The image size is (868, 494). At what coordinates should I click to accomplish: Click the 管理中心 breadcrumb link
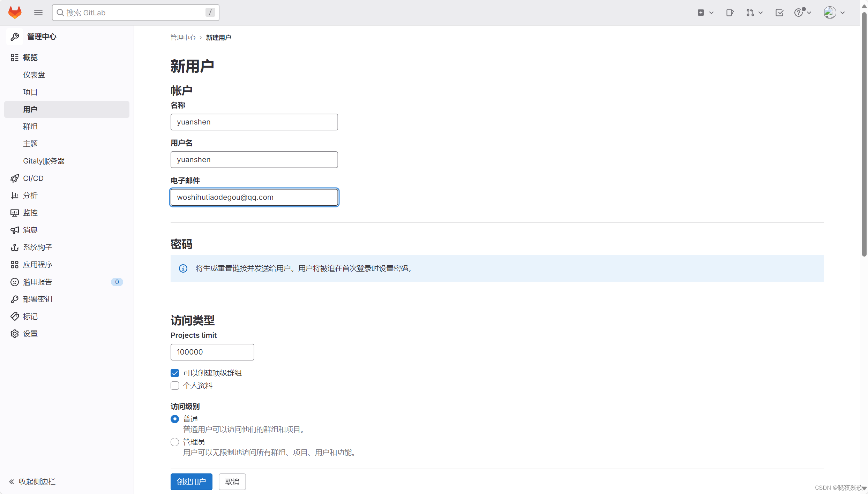[x=183, y=38]
